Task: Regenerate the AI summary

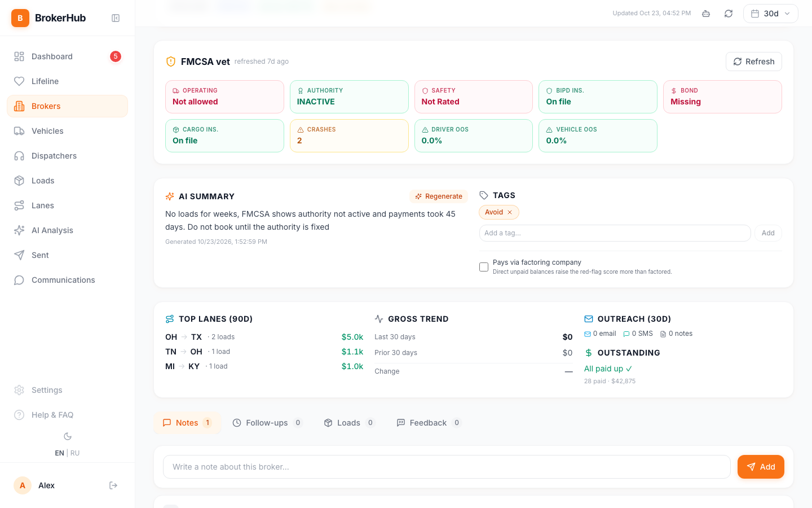Action: tap(439, 196)
